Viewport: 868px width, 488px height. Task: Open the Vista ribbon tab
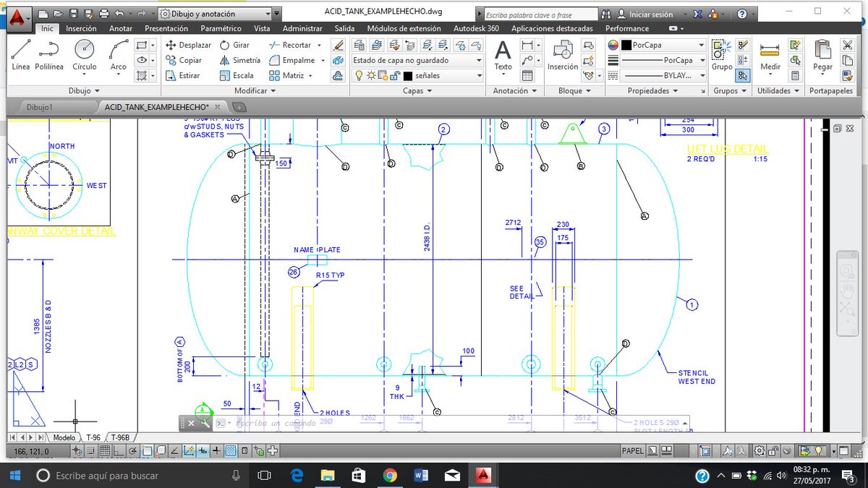tap(262, 28)
